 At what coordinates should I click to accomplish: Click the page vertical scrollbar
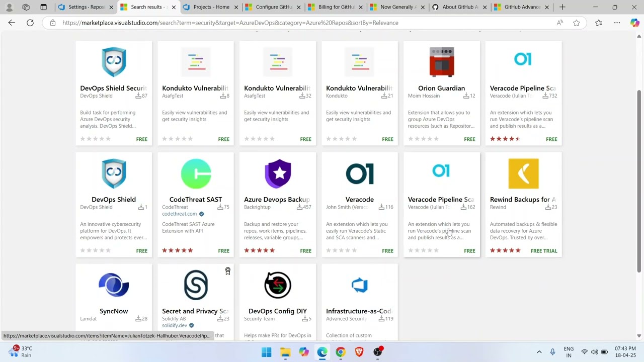[x=639, y=181]
